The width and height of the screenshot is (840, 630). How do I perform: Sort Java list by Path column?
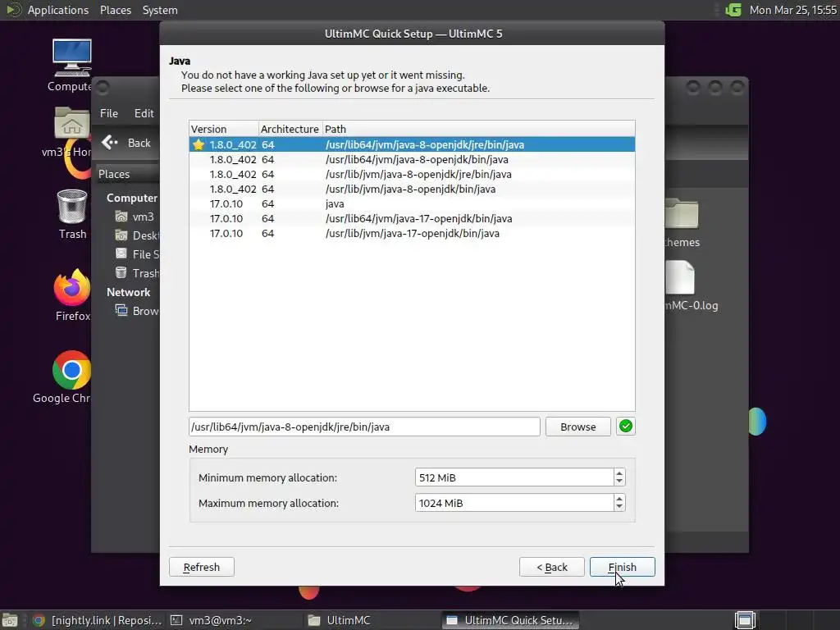click(479, 129)
